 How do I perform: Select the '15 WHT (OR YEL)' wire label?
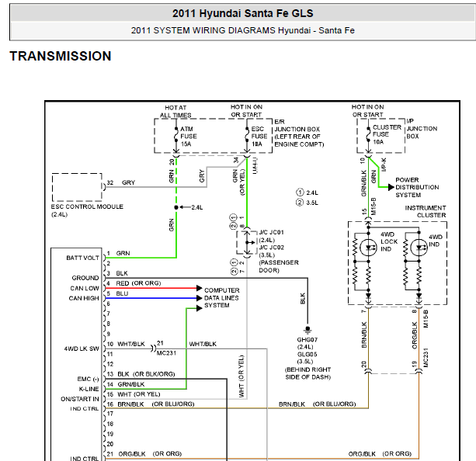[x=134, y=394]
